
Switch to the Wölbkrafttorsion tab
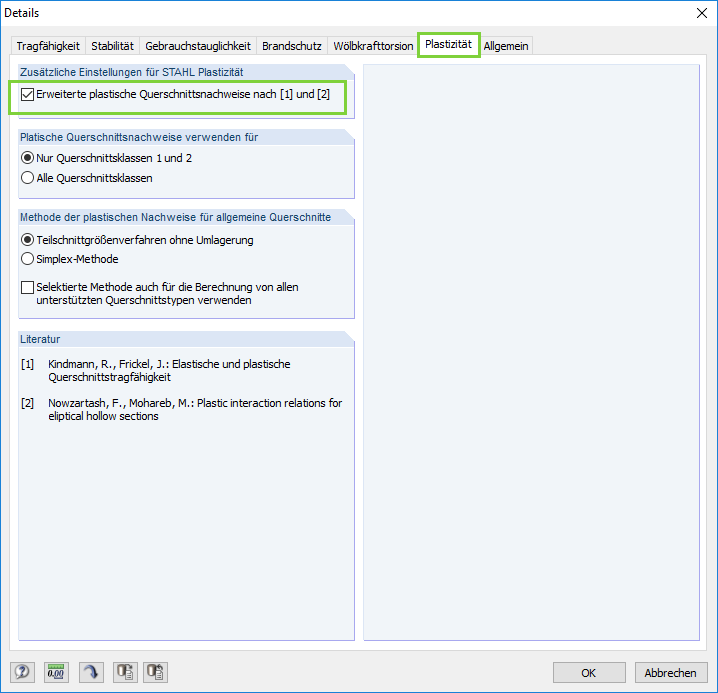click(373, 46)
